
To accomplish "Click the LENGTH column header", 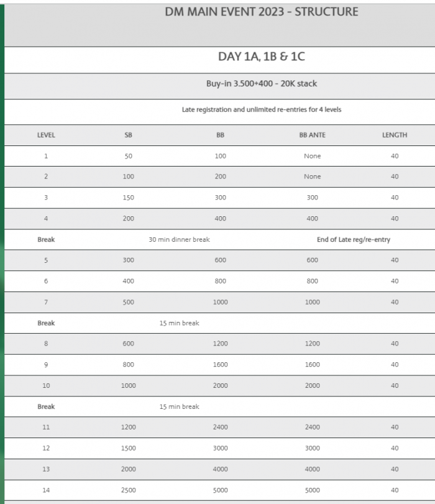I will [395, 135].
